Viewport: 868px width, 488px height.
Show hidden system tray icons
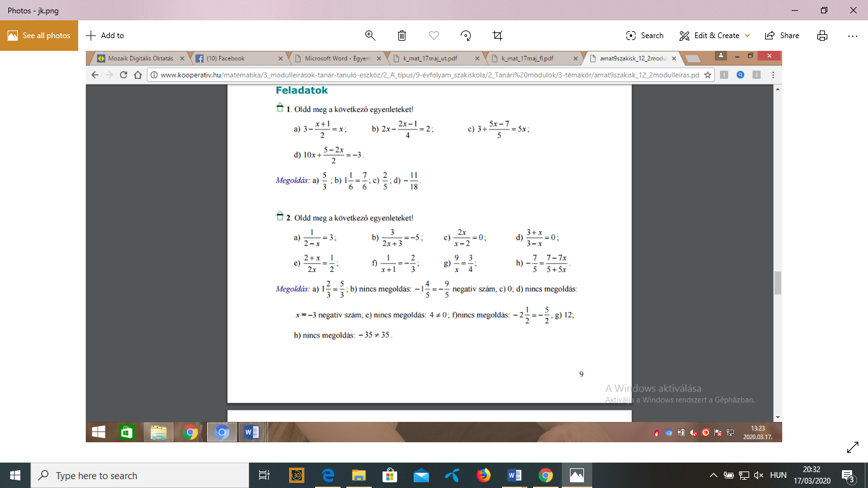pos(714,475)
